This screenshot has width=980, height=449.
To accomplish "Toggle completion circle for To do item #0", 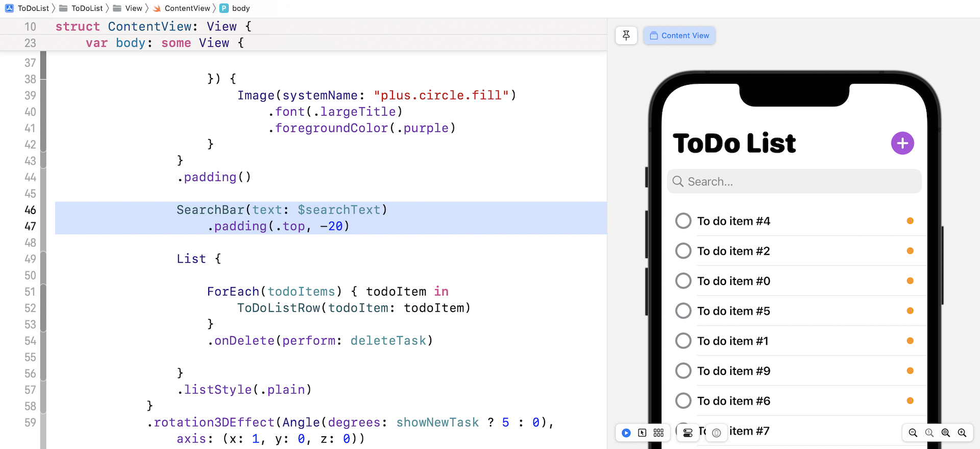I will tap(683, 281).
